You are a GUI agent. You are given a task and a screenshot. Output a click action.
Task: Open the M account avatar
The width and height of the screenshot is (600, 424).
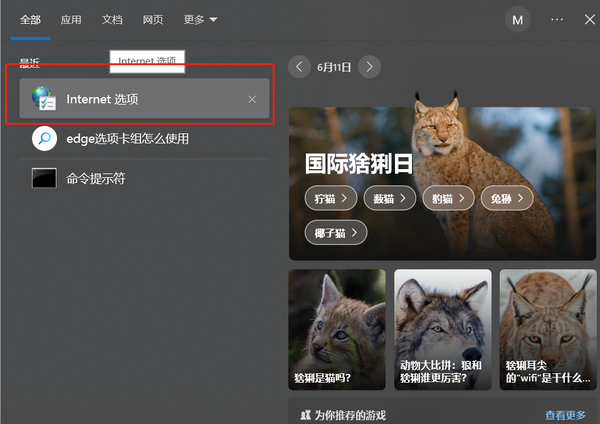517,20
